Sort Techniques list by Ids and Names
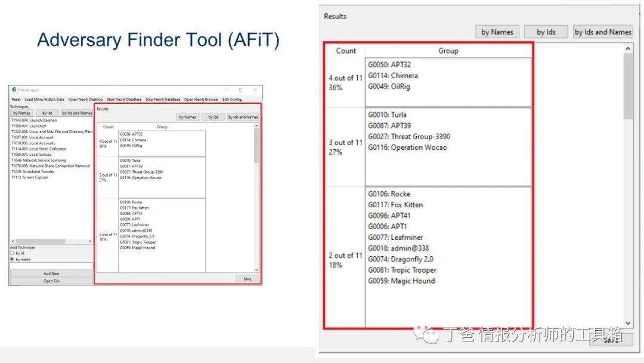 click(x=77, y=113)
